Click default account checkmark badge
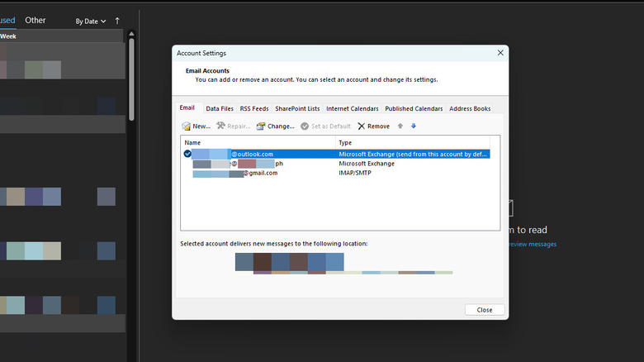Image resolution: width=644 pixels, height=362 pixels. [187, 154]
